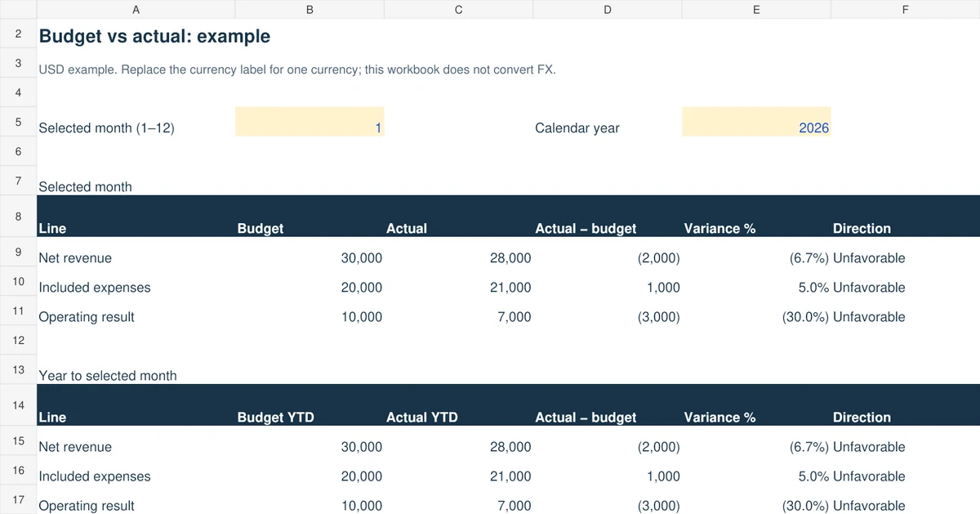980x514 pixels.
Task: Click the 'Year to selected month' section heading
Action: point(108,376)
